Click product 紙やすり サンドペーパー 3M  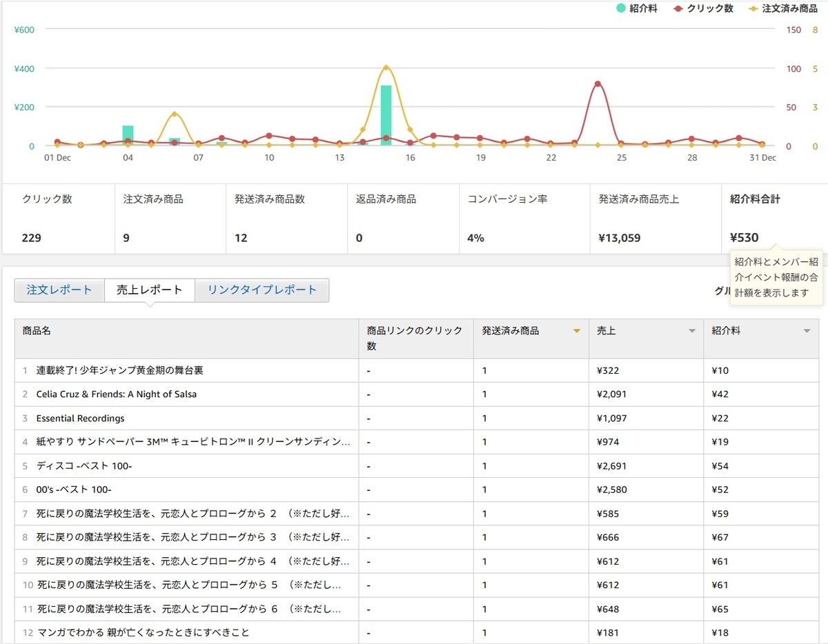(193, 442)
